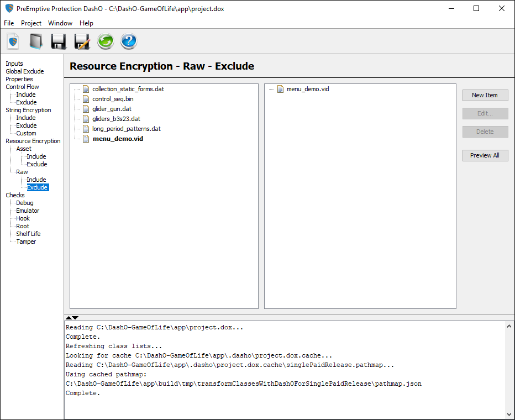Select the Raw node
This screenshot has height=420, width=515.
[22, 172]
